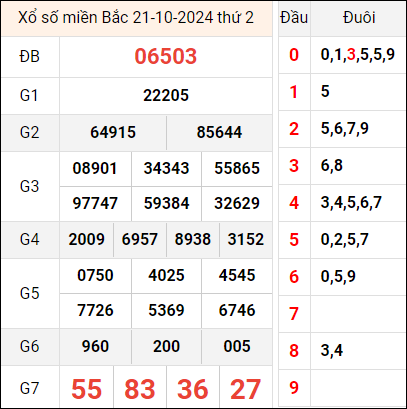Click the tail values 3,4,5,6,7

coord(351,203)
